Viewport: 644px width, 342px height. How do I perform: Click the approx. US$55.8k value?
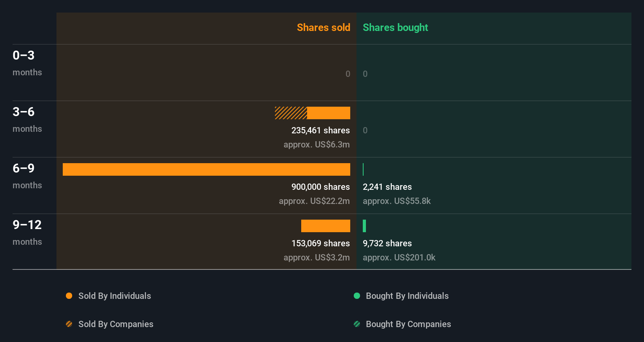pos(397,201)
